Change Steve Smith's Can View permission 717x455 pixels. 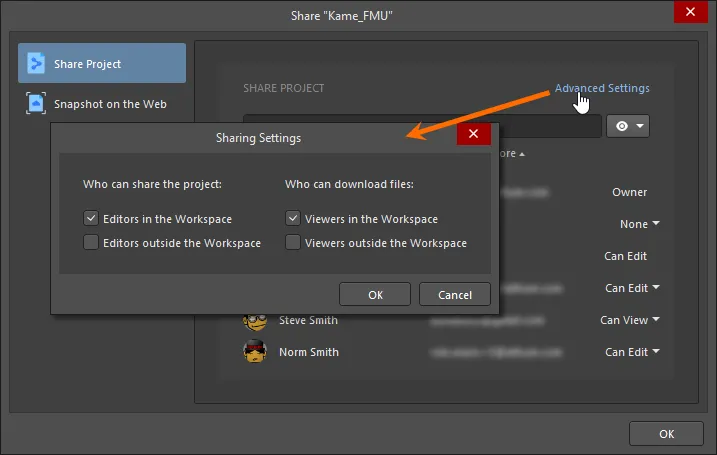630,320
